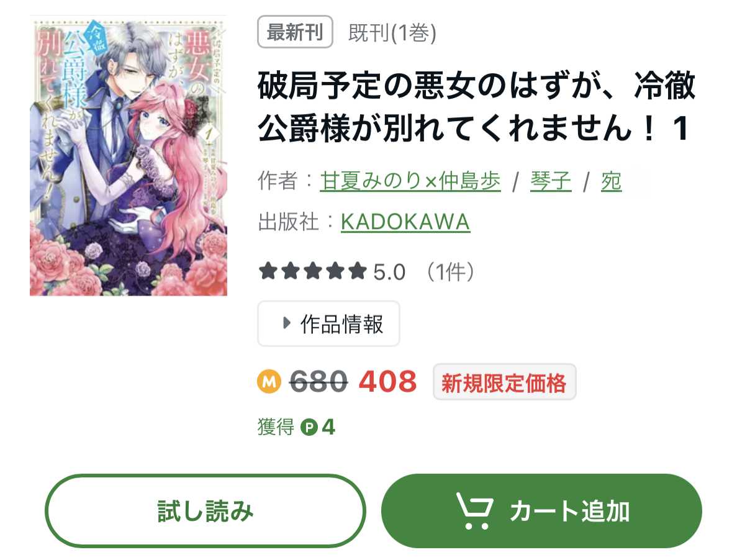Click the 新規限定価格 badge
This screenshot has width=732, height=560.
point(505,382)
